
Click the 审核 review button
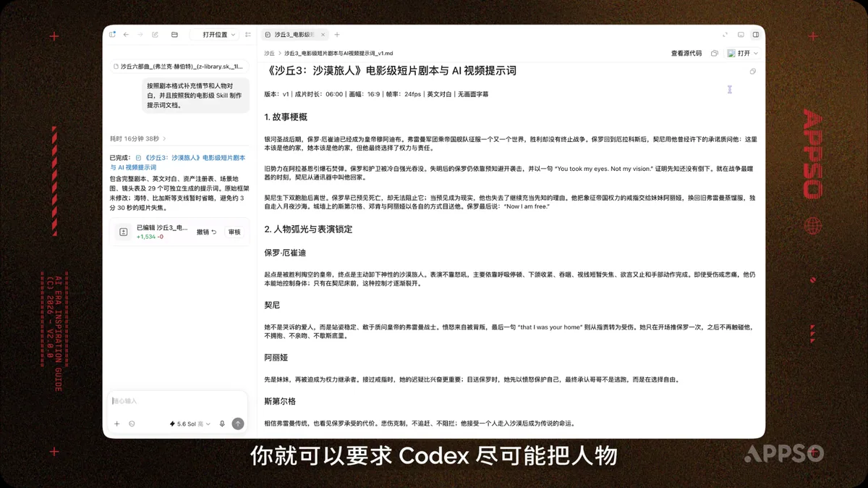pyautogui.click(x=234, y=232)
